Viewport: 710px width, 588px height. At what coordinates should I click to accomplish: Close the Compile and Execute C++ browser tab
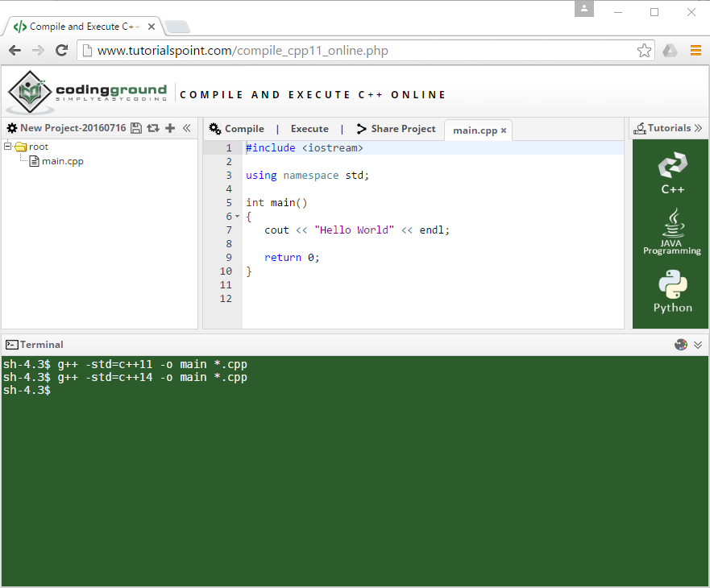click(152, 27)
